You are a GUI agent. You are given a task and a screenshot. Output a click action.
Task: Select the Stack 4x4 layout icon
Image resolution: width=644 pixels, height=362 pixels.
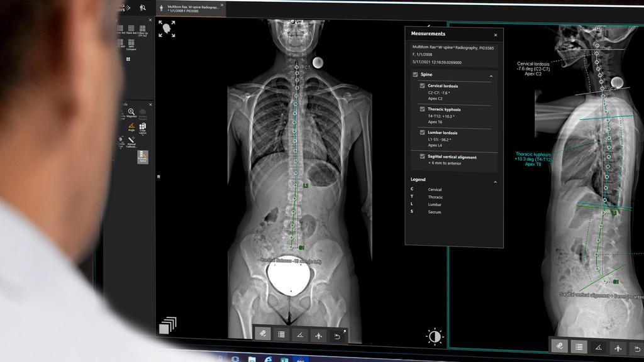[131, 30]
